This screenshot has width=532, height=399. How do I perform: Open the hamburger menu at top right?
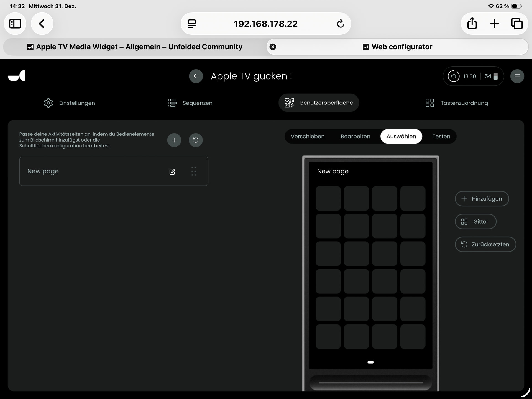click(x=517, y=76)
